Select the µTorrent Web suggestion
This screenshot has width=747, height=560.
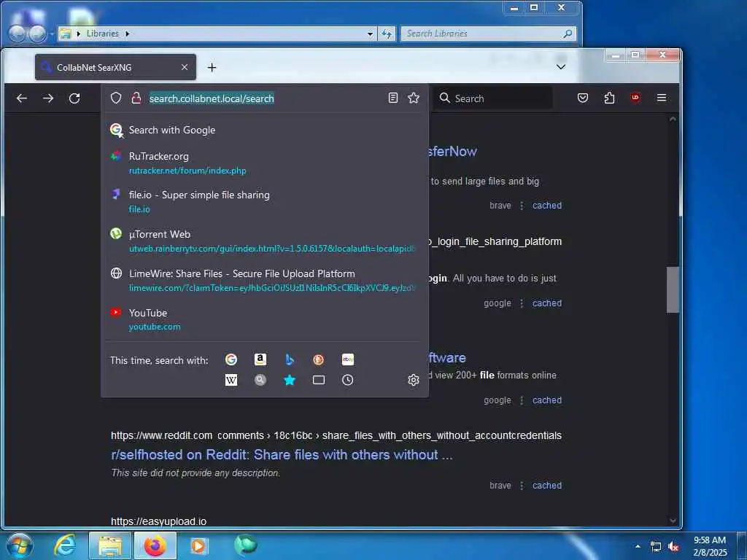point(265,241)
